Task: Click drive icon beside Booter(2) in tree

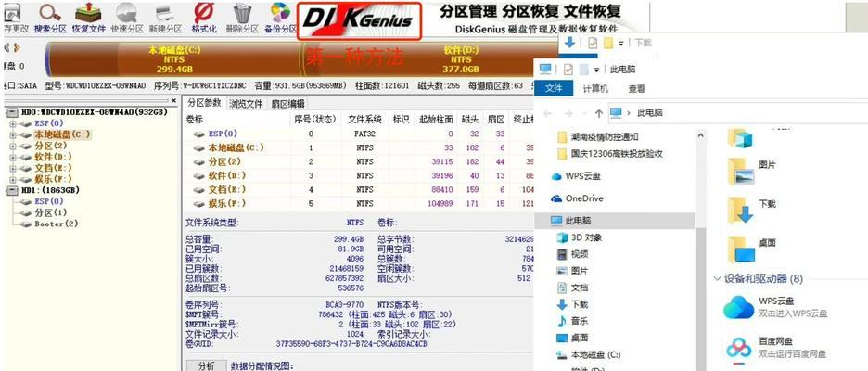Action: (26, 224)
